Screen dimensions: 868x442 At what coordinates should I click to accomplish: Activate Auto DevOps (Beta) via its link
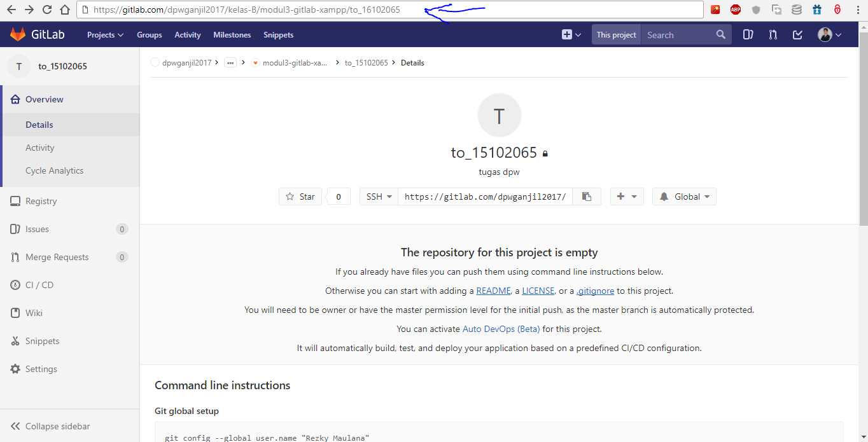coord(501,329)
